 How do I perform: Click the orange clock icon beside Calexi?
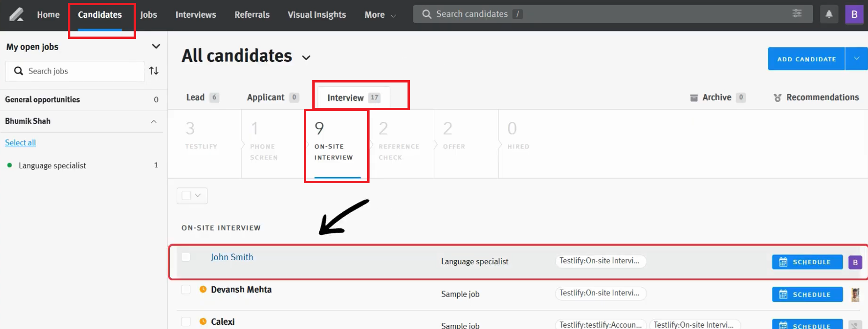pos(203,322)
